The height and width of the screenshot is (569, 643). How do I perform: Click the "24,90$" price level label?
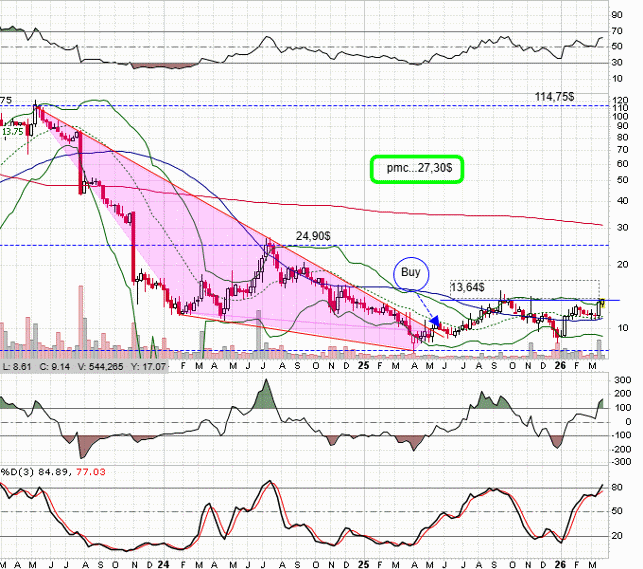[313, 237]
